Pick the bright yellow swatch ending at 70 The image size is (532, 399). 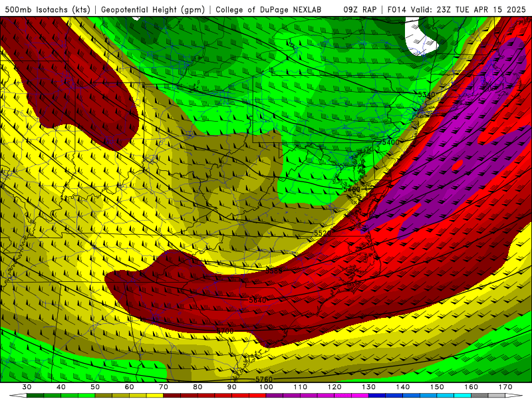[155, 396]
